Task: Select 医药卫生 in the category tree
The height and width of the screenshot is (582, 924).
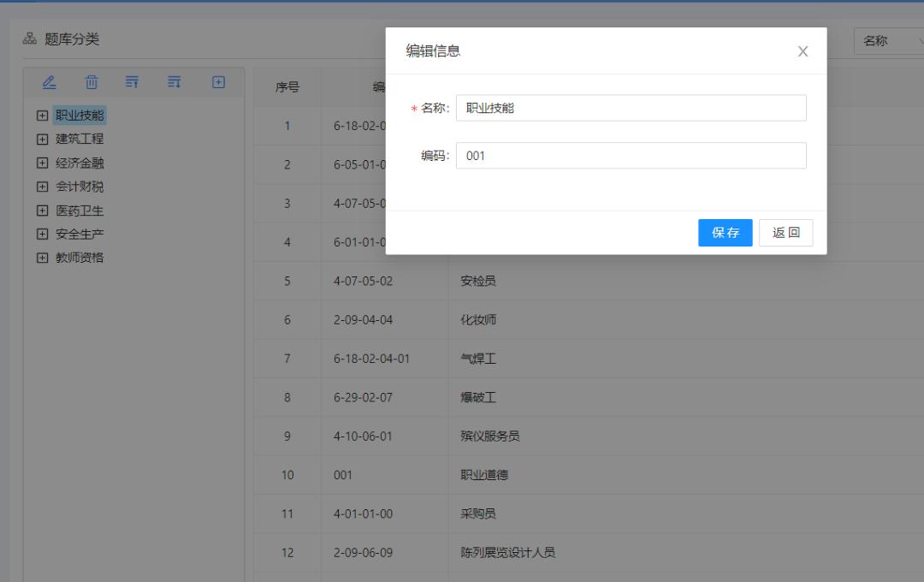Action: tap(80, 211)
